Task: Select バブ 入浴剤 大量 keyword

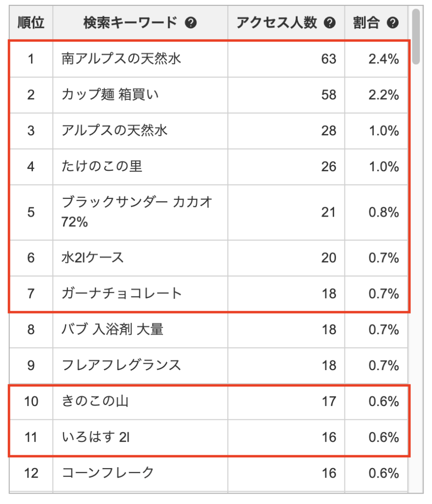Action: tap(112, 329)
